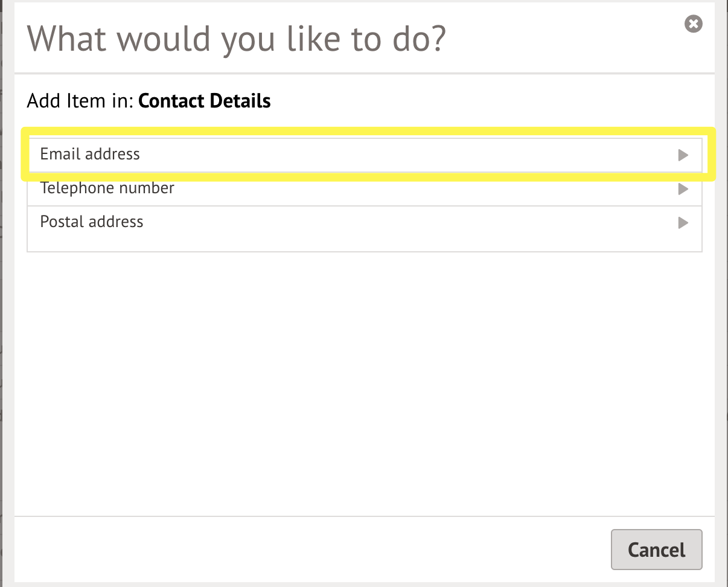Select the Email address label text
728x587 pixels.
tap(90, 154)
